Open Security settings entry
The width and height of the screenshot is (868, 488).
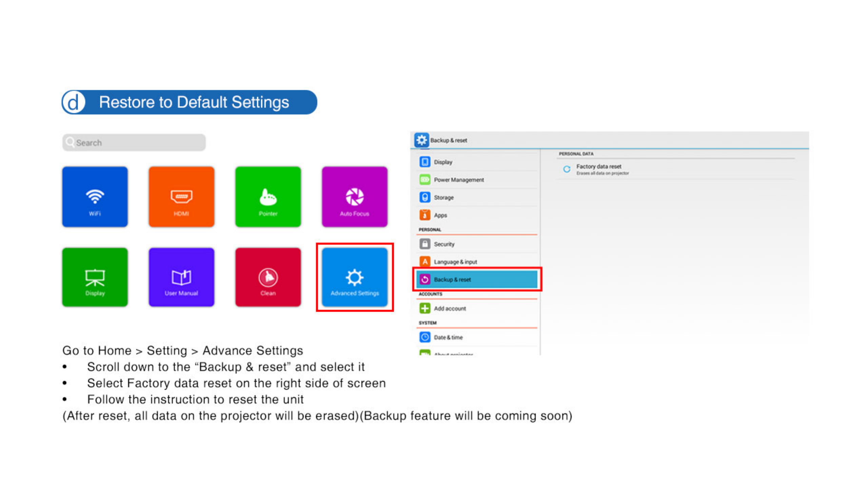pyautogui.click(x=444, y=244)
